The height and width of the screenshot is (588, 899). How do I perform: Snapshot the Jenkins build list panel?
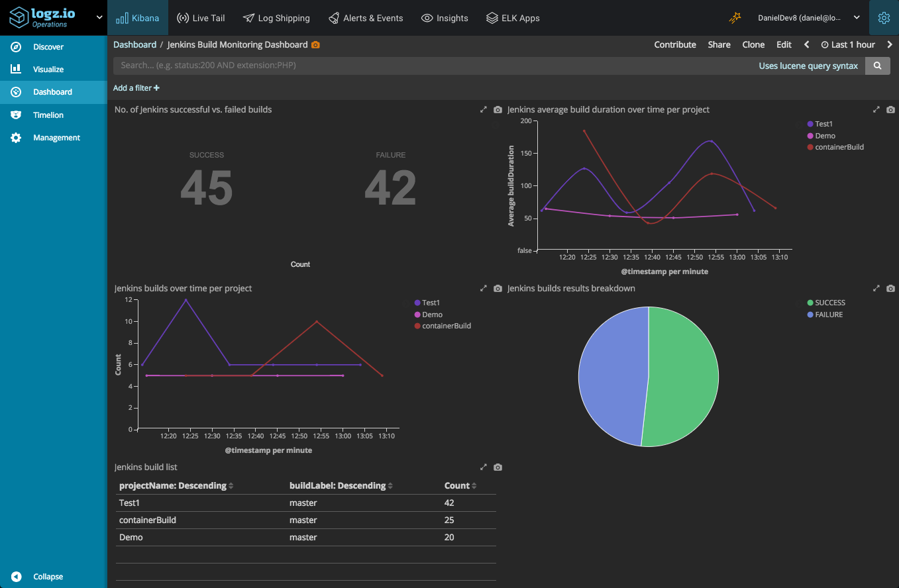498,467
